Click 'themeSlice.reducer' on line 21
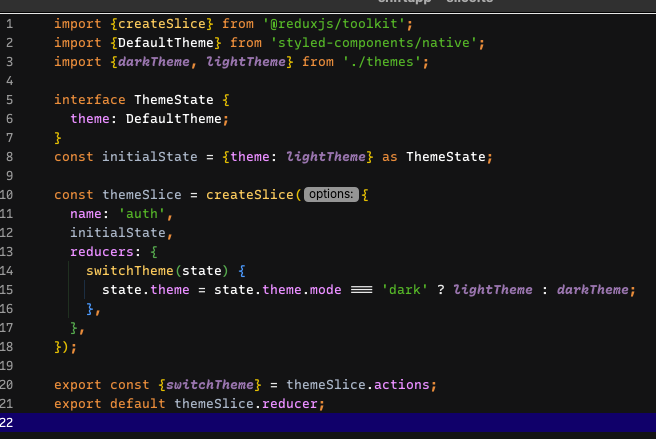The height and width of the screenshot is (439, 656). click(246, 404)
